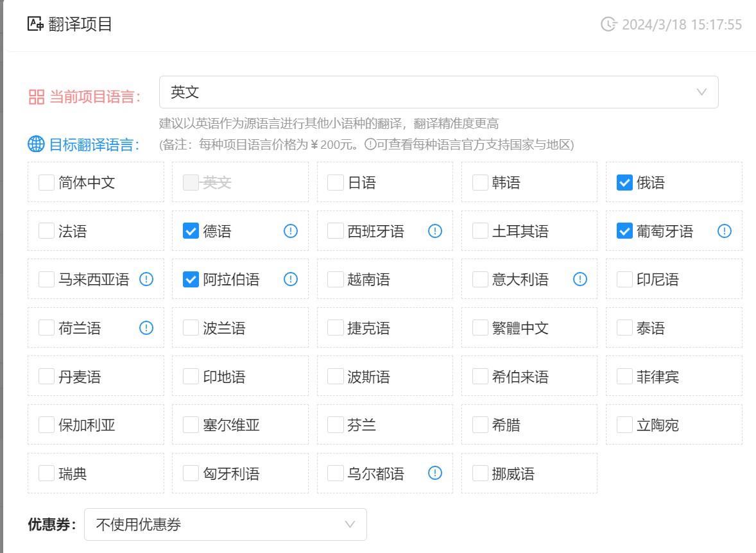Image resolution: width=756 pixels, height=553 pixels.
Task: Expand the 优惠券 coupon dropdown
Action: [x=225, y=524]
